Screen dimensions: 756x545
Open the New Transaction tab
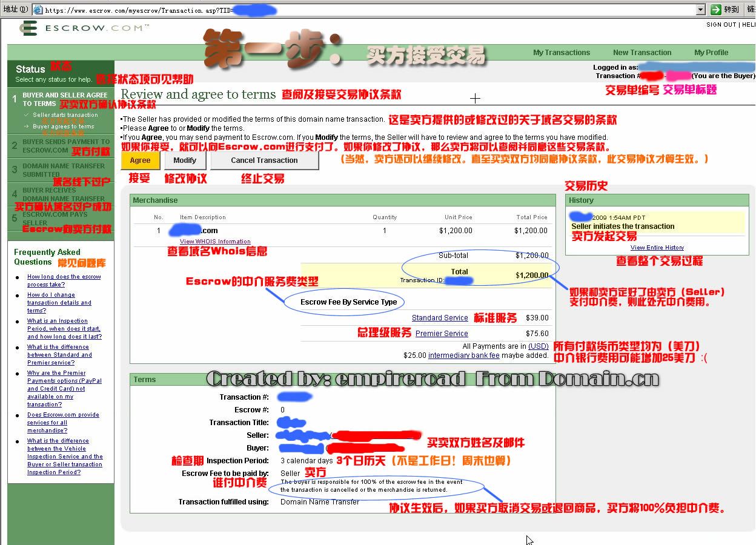click(642, 53)
